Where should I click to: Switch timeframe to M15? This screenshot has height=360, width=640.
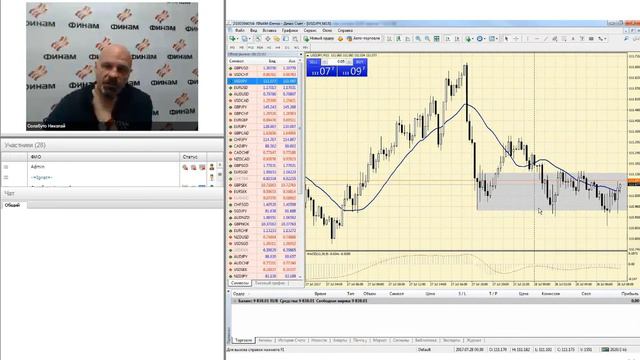(251, 47)
